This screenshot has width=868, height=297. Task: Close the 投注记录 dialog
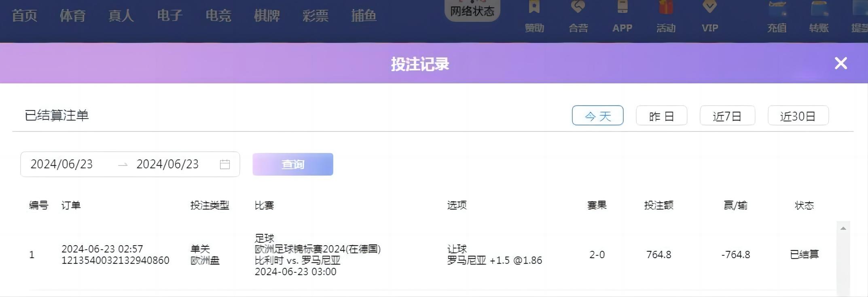tap(840, 63)
